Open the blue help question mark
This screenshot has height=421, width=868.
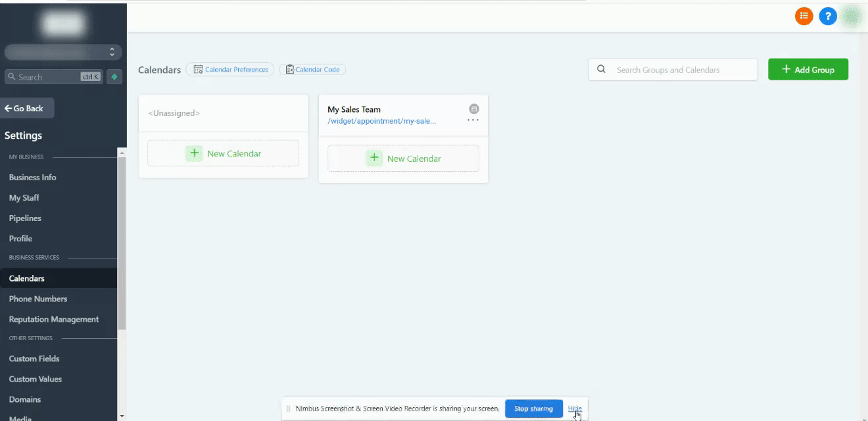(x=828, y=16)
